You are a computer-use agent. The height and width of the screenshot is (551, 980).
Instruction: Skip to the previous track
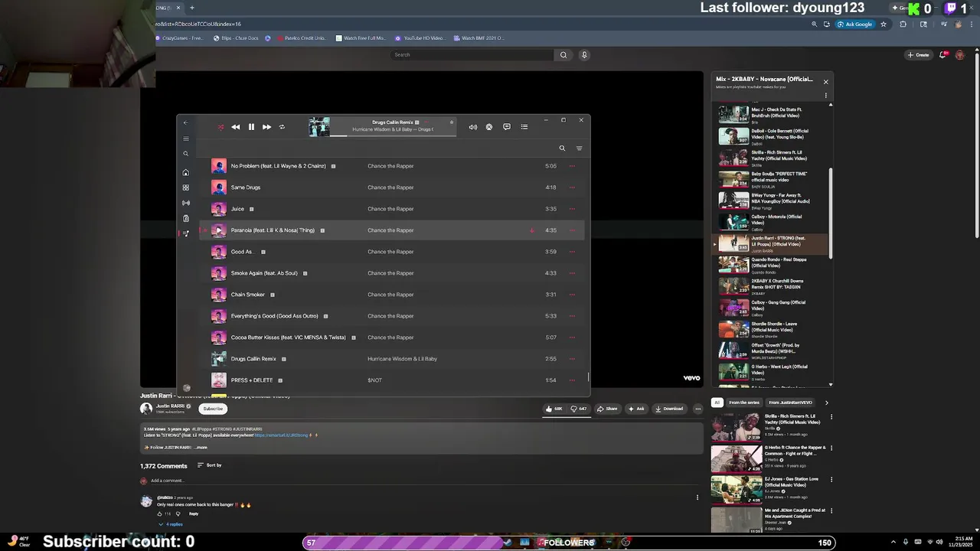(x=236, y=127)
